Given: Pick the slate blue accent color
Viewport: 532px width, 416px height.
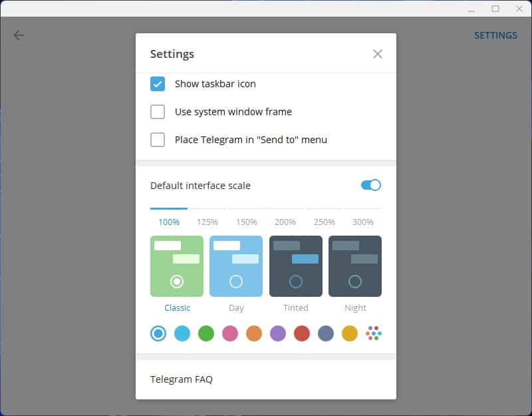Looking at the screenshot, I should click(x=326, y=333).
